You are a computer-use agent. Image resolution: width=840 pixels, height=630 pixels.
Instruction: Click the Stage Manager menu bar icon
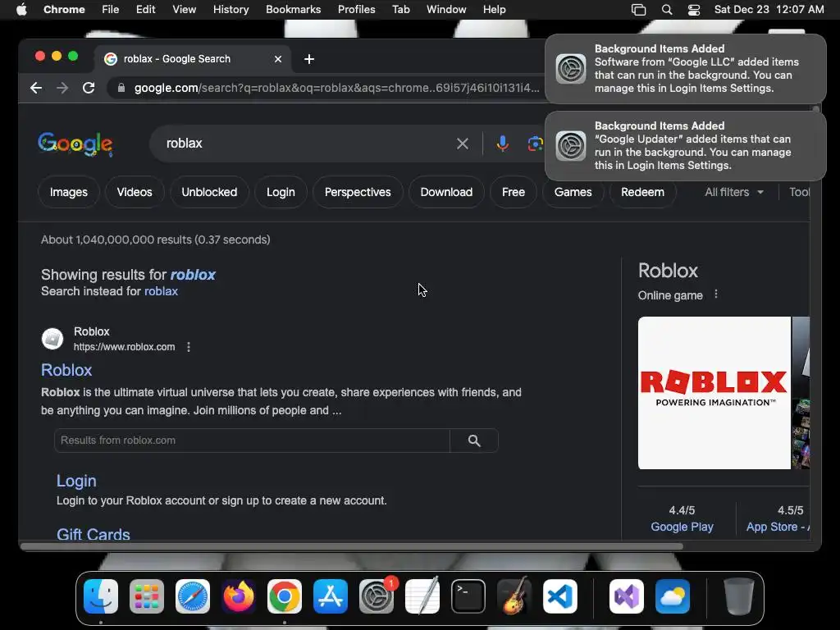638,10
